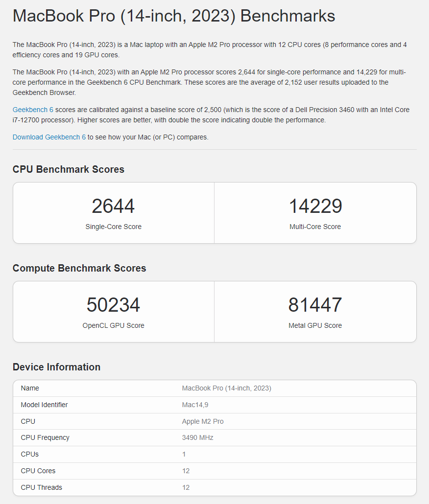Select the CPU Cores value 12
This screenshot has height=504, width=429.
(186, 471)
